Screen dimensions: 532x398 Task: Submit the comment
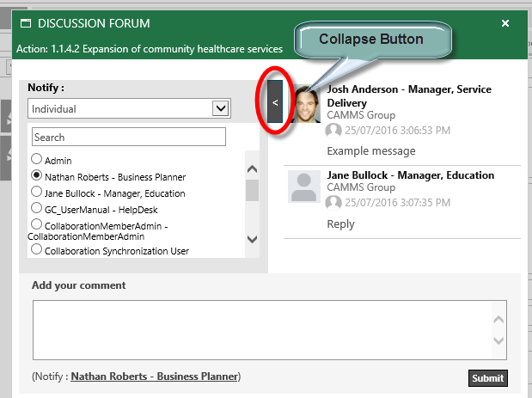point(488,378)
